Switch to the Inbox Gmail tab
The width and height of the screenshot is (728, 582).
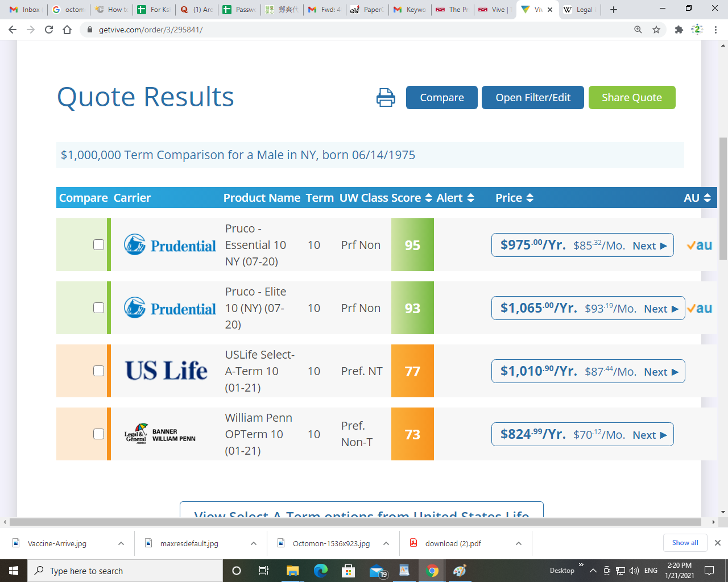[25, 10]
